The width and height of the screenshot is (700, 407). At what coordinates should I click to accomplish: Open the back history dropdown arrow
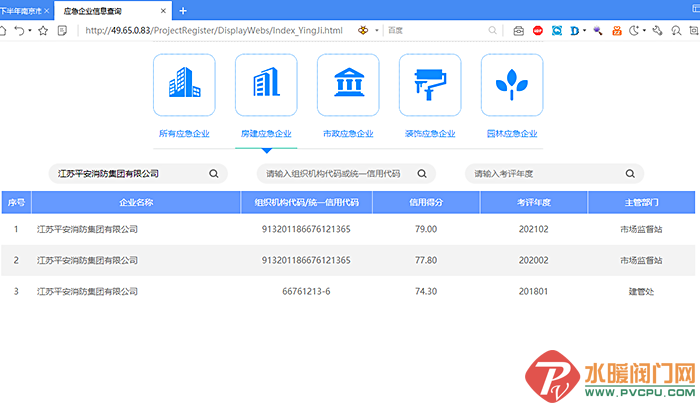click(30, 30)
